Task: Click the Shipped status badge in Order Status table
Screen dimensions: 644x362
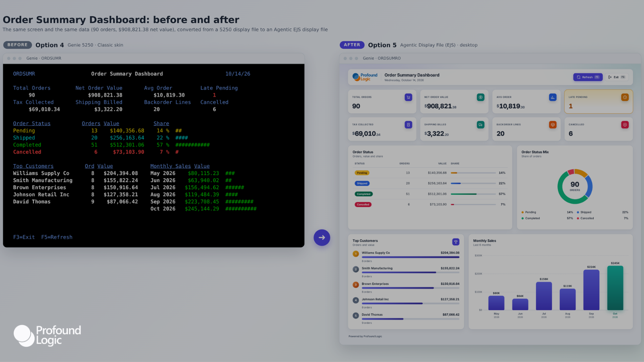Action: pos(362,183)
